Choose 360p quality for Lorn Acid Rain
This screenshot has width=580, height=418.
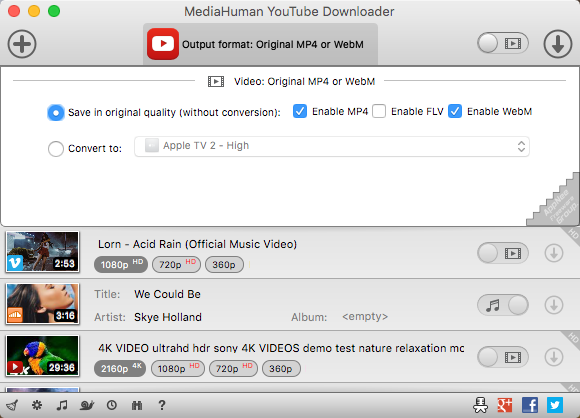pyautogui.click(x=224, y=264)
